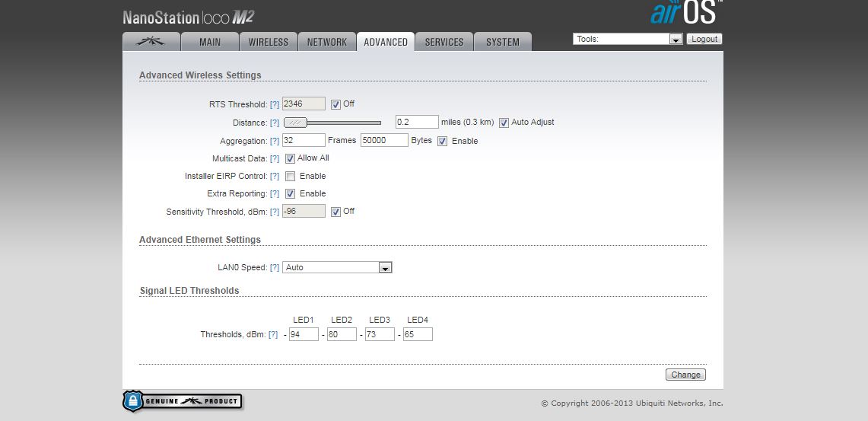
Task: Click the Change button
Action: tap(685, 375)
